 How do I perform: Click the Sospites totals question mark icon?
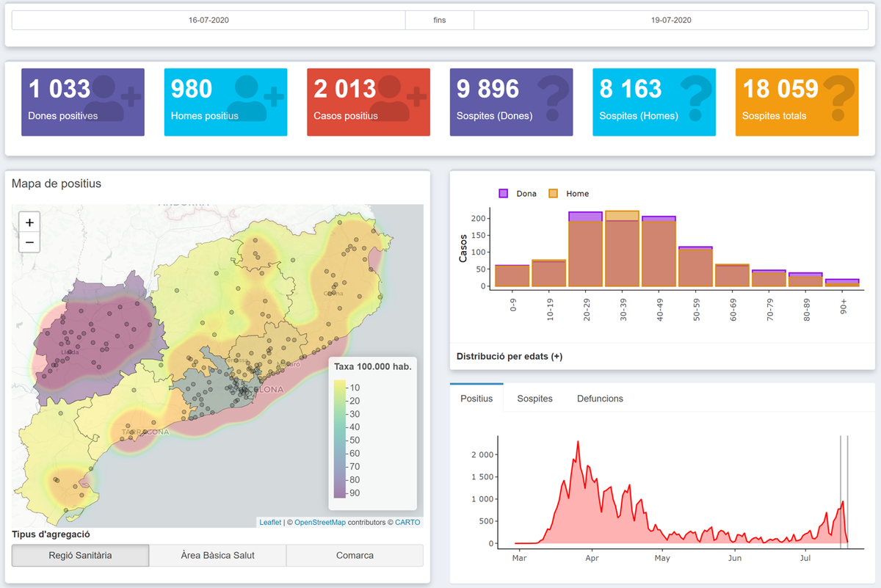coord(839,98)
